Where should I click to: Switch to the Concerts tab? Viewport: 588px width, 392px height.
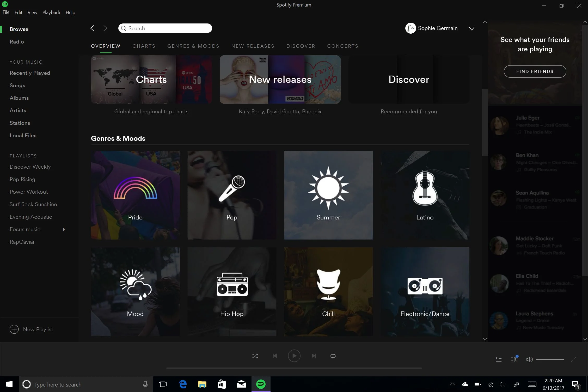[343, 46]
